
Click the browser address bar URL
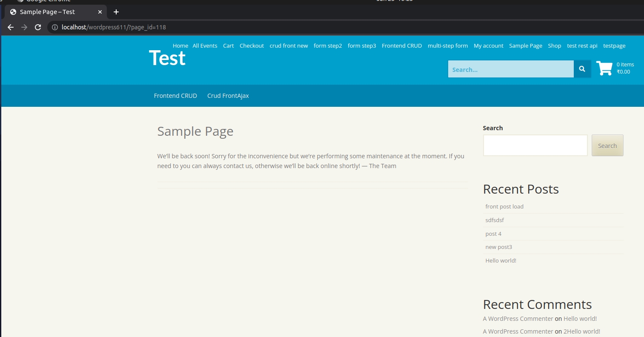(114, 27)
